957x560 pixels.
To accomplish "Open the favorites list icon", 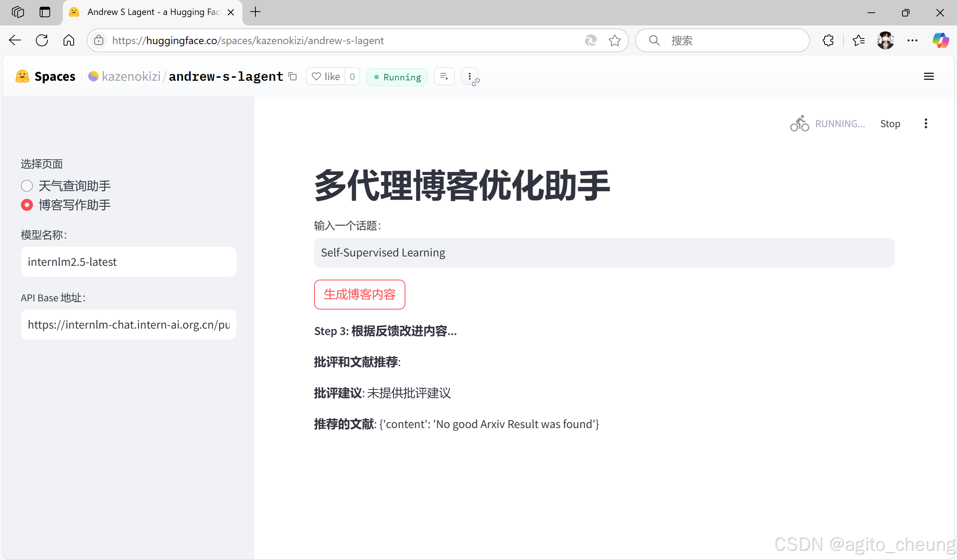I will pos(858,41).
